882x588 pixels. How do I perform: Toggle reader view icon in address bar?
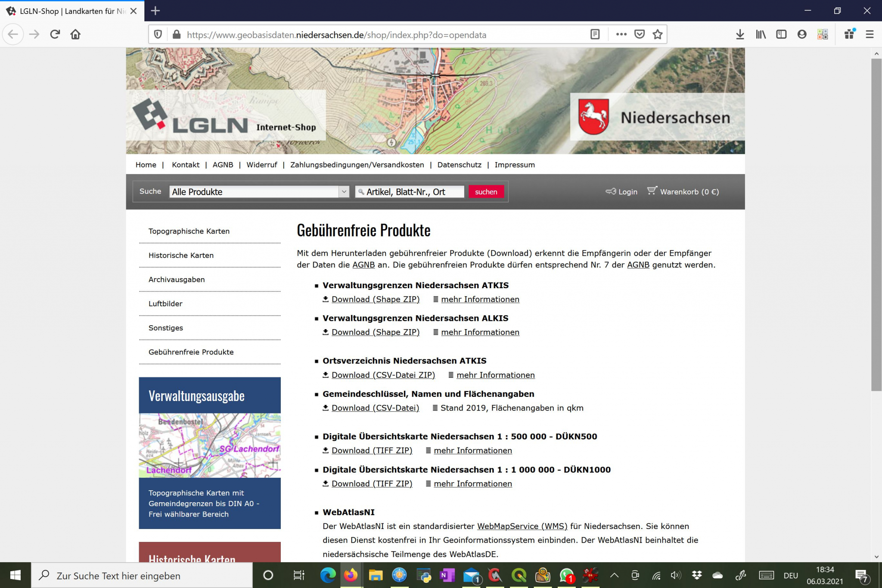595,34
